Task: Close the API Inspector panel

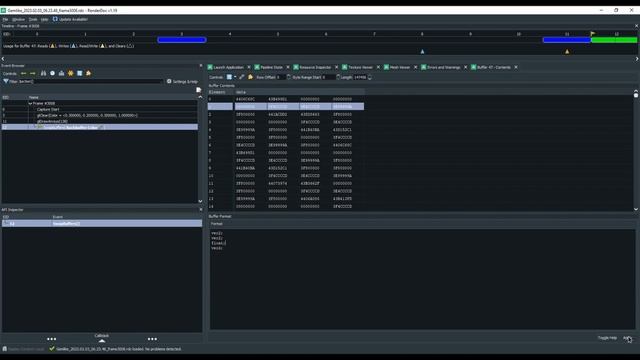Action: (200, 210)
